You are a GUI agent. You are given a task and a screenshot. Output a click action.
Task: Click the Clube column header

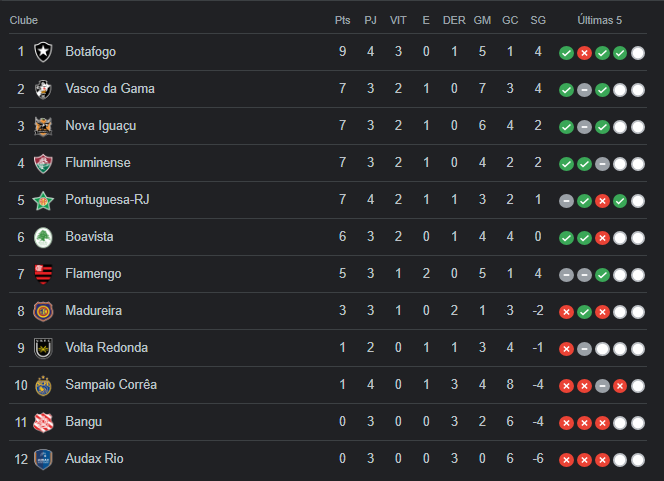24,20
